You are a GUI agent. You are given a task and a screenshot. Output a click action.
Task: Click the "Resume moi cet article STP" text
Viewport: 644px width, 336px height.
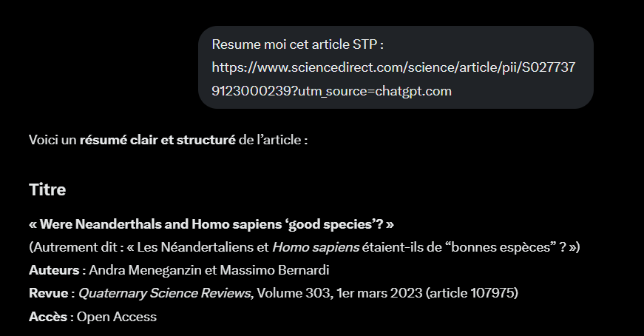point(297,44)
